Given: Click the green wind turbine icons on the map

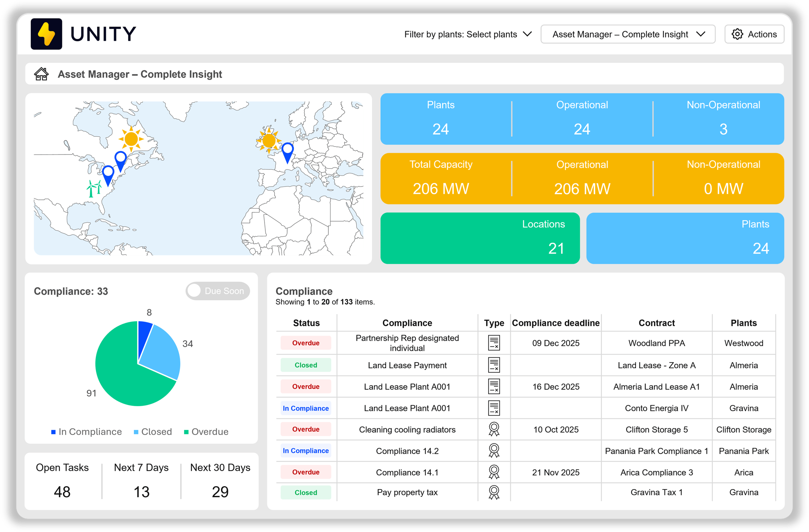Looking at the screenshot, I should click(x=94, y=189).
